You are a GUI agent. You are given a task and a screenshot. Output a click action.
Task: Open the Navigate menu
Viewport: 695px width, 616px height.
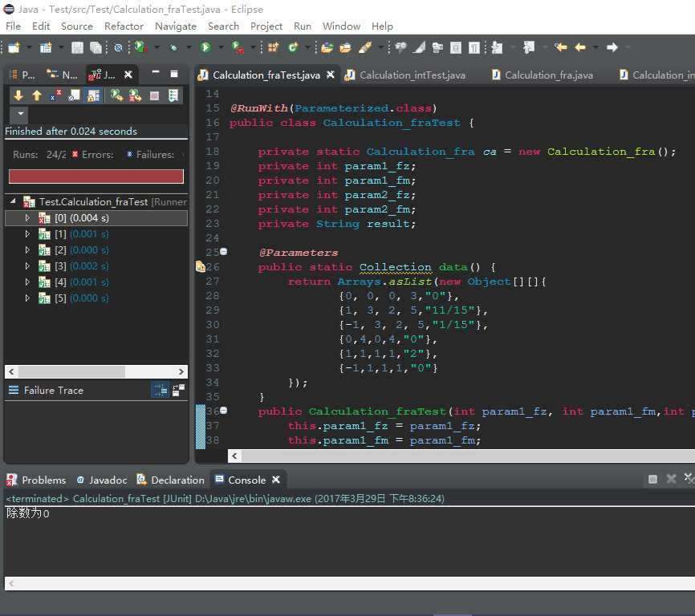click(176, 26)
